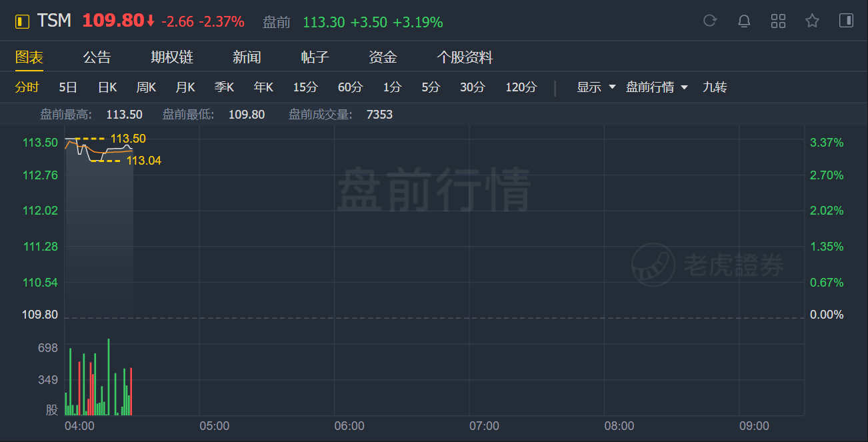
Task: Switch the chart to 5日 view
Action: (68, 87)
